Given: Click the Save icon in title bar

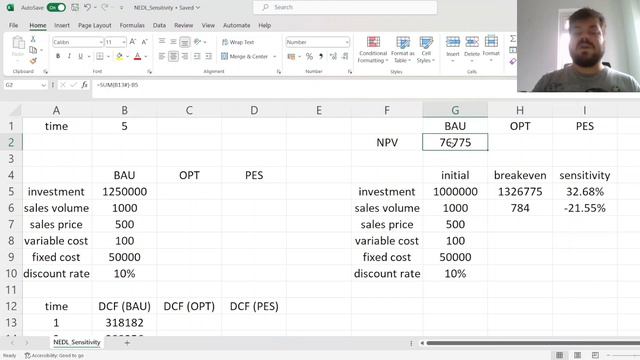Looking at the screenshot, I should point(75,7).
